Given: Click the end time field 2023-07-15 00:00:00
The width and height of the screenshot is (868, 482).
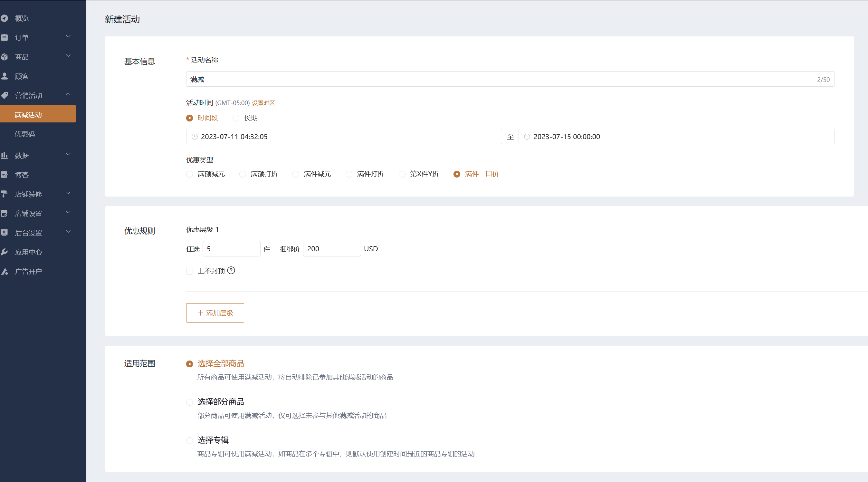Looking at the screenshot, I should tap(676, 137).
